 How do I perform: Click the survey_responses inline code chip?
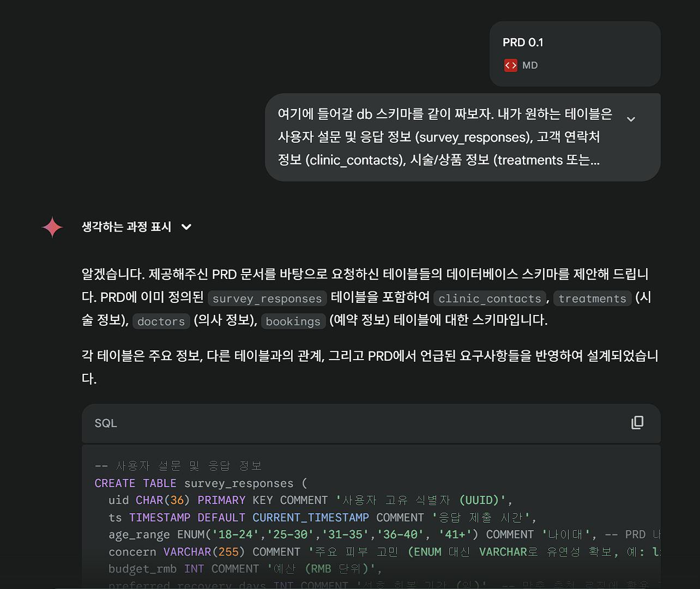pos(267,299)
